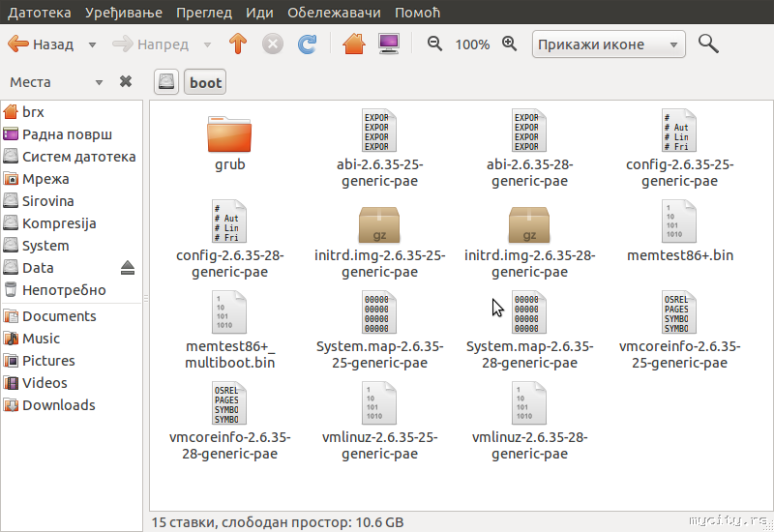Open the Помоћ menu
The image size is (774, 532).
417,13
